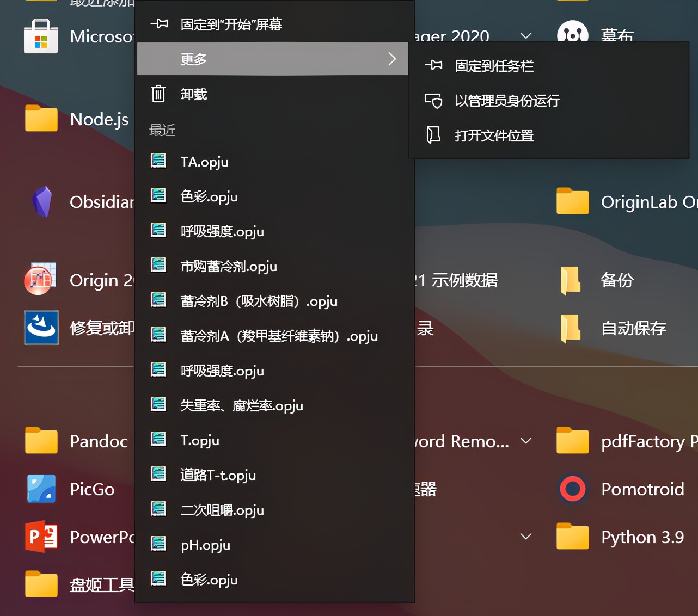Select the 色彩.opju recent file
The width and height of the screenshot is (698, 616).
point(209,196)
